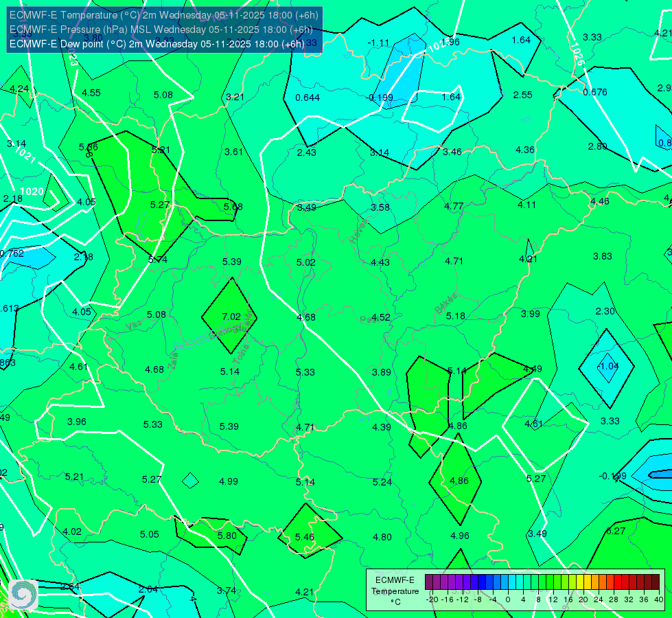Select the ECMWF-E Temperature 2m layer label

[x=164, y=15]
